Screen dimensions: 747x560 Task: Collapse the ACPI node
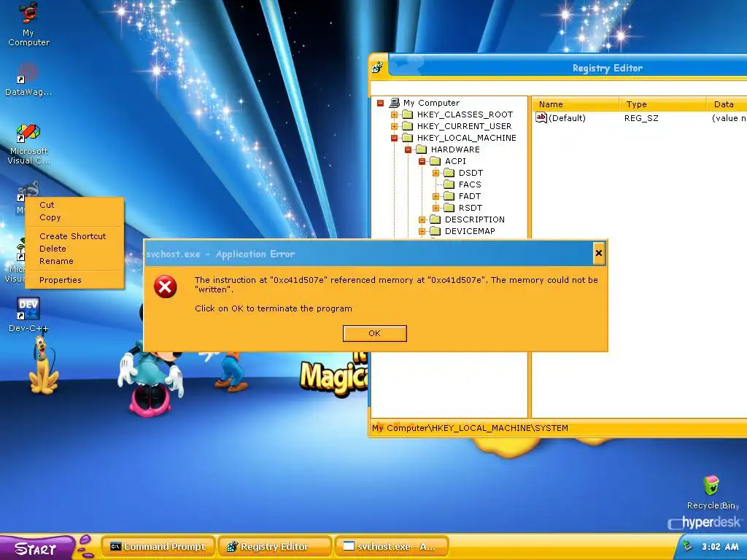point(422,161)
